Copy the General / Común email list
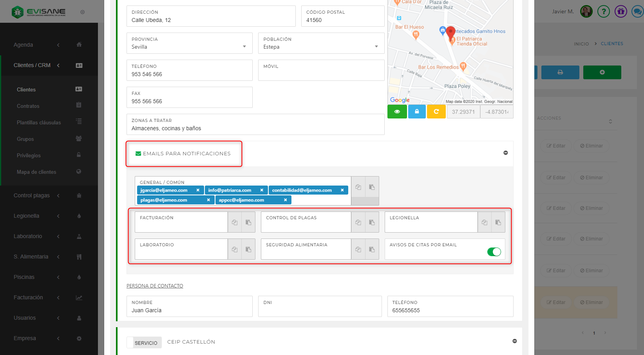The width and height of the screenshot is (644, 355). pos(358,188)
